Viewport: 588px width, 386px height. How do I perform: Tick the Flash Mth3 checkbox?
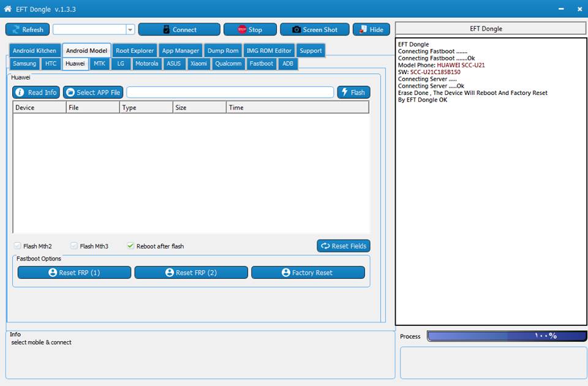tap(74, 246)
